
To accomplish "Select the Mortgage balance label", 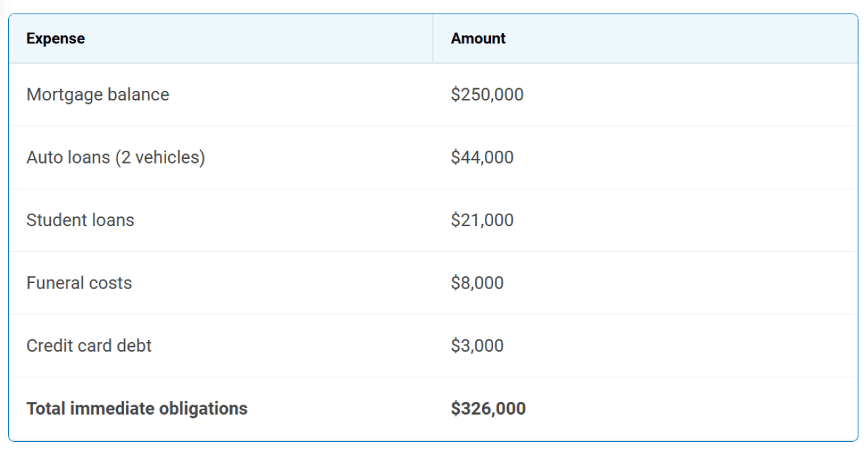I will pos(98,95).
